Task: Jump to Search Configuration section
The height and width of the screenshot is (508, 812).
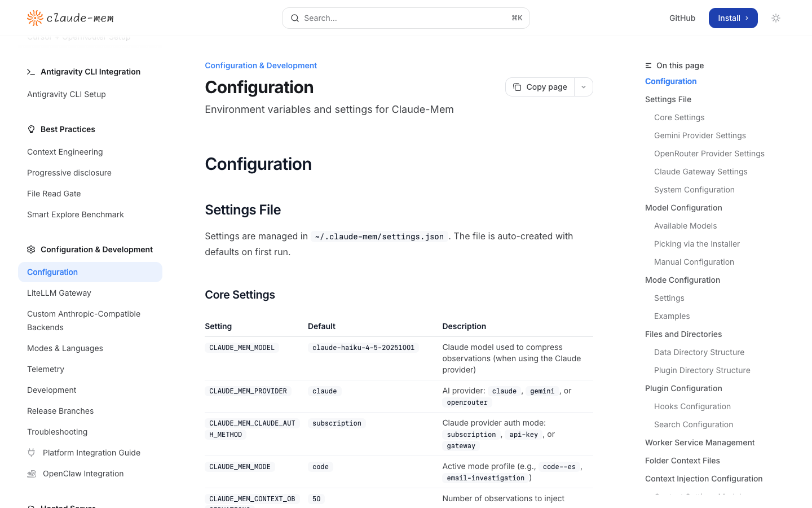Action: (x=694, y=424)
